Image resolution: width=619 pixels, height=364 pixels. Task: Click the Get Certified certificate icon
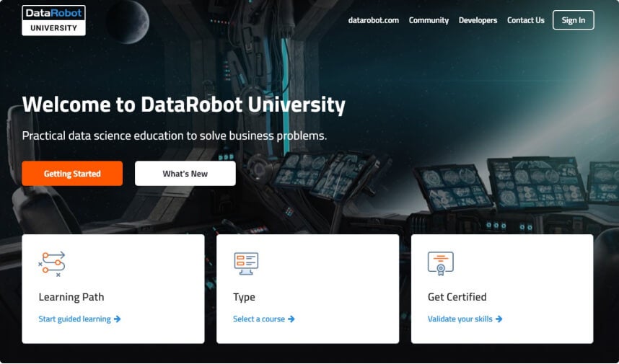click(441, 264)
